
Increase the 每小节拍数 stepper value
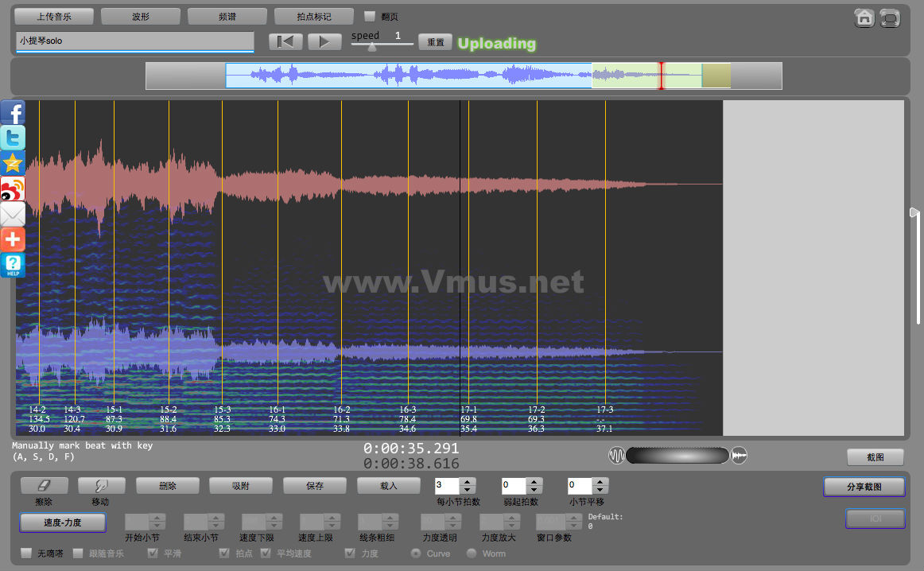[x=468, y=481]
